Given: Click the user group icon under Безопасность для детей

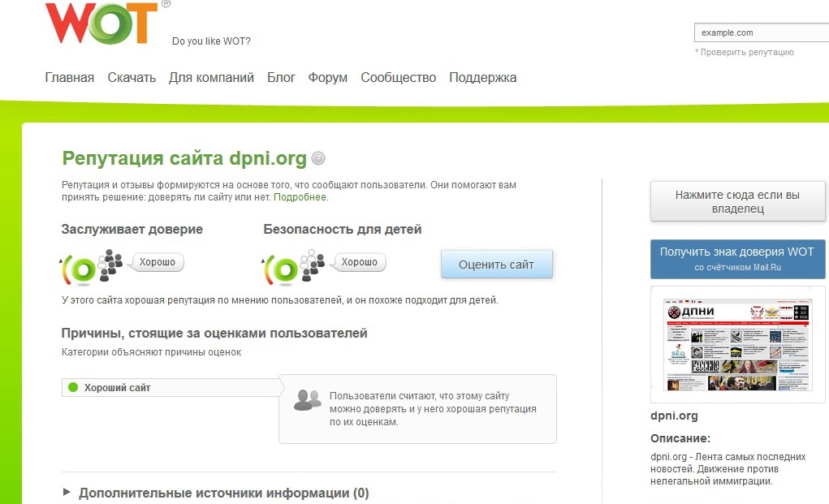Looking at the screenshot, I should click(313, 265).
